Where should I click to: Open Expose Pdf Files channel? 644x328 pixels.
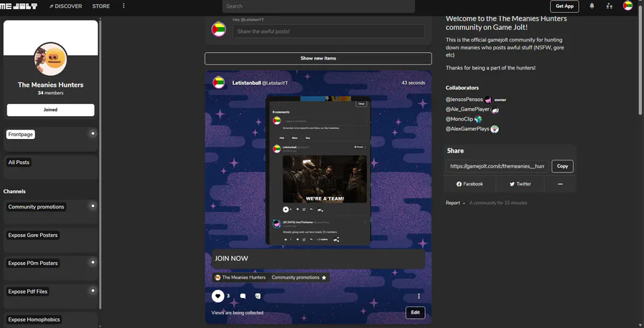point(28,291)
